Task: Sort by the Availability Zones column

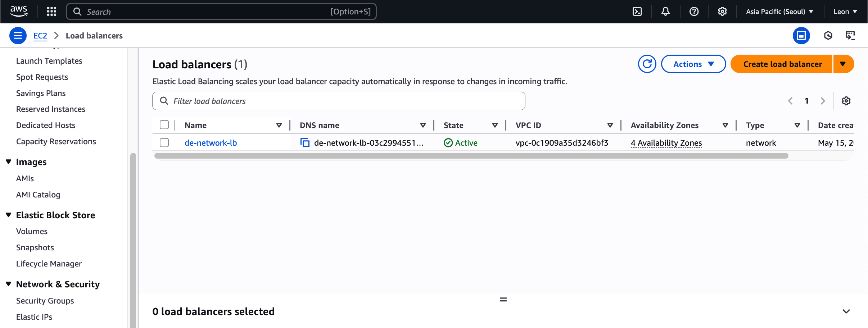Action: 725,125
